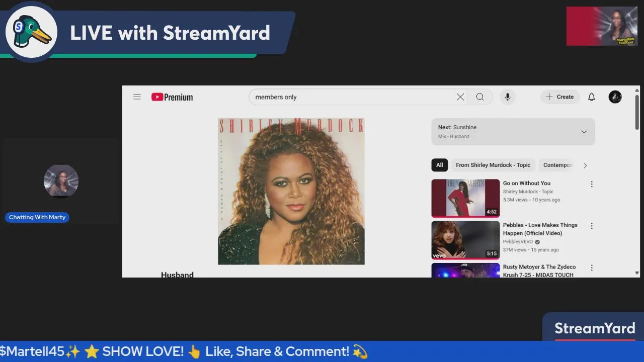Click the Shirley Murdock album cover video
The height and width of the screenshot is (362, 644).
291,191
